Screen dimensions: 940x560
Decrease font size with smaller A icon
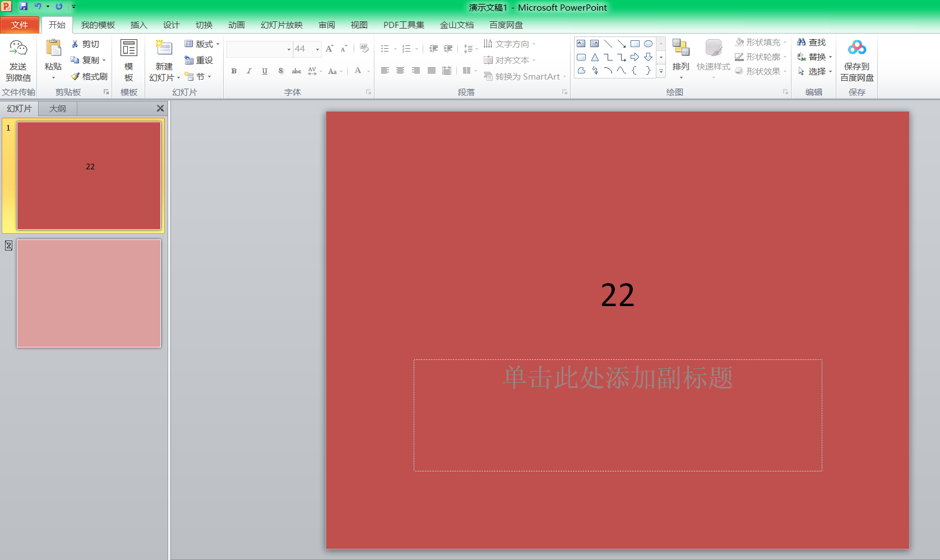point(344,49)
